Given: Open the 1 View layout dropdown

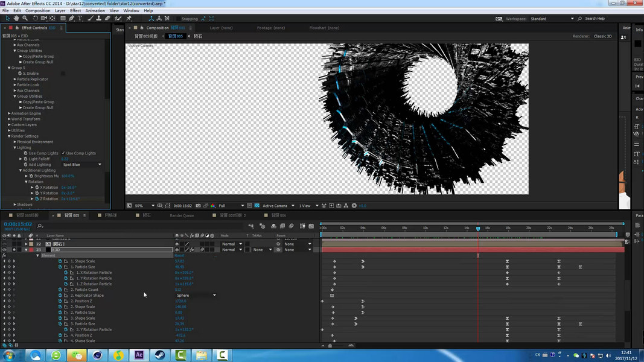Looking at the screenshot, I should [308, 206].
